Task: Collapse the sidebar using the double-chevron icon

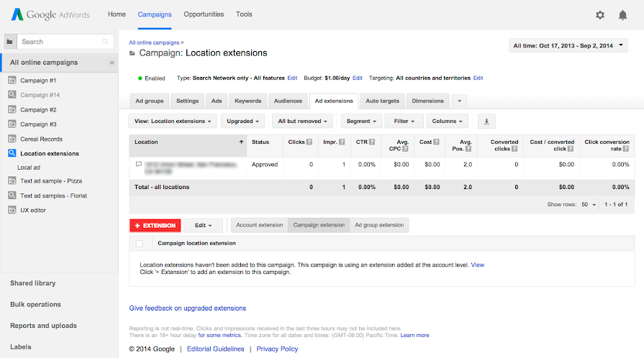Action: 112,63
